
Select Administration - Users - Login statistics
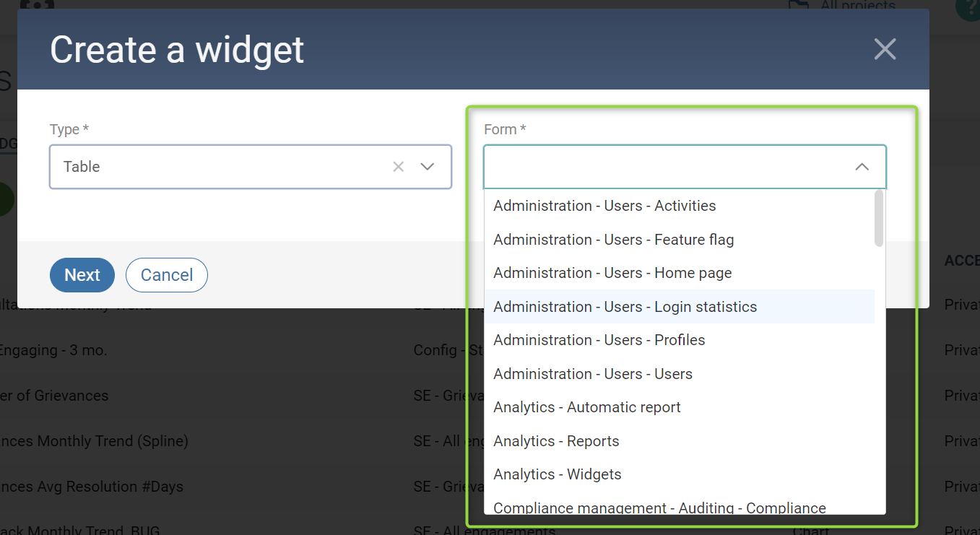click(x=625, y=307)
